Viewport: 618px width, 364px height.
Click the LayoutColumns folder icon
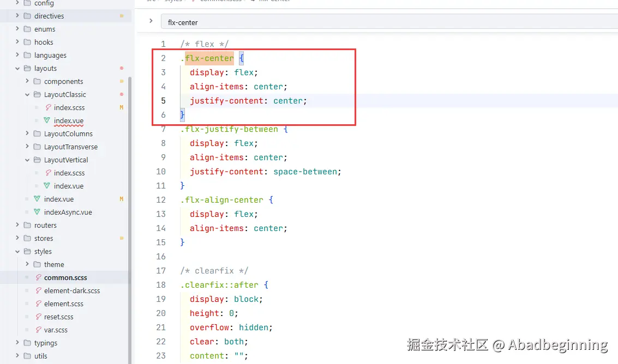tap(37, 134)
